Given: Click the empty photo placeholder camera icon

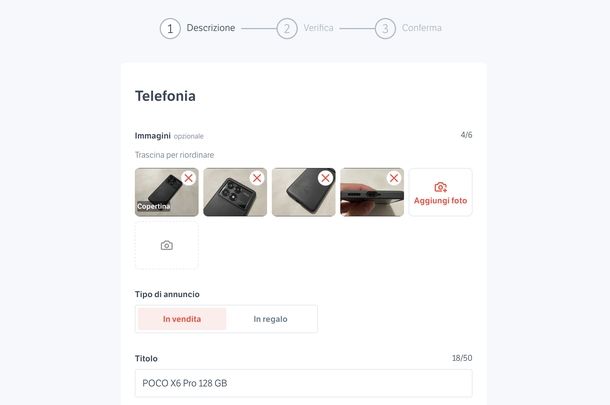Looking at the screenshot, I should tap(167, 245).
